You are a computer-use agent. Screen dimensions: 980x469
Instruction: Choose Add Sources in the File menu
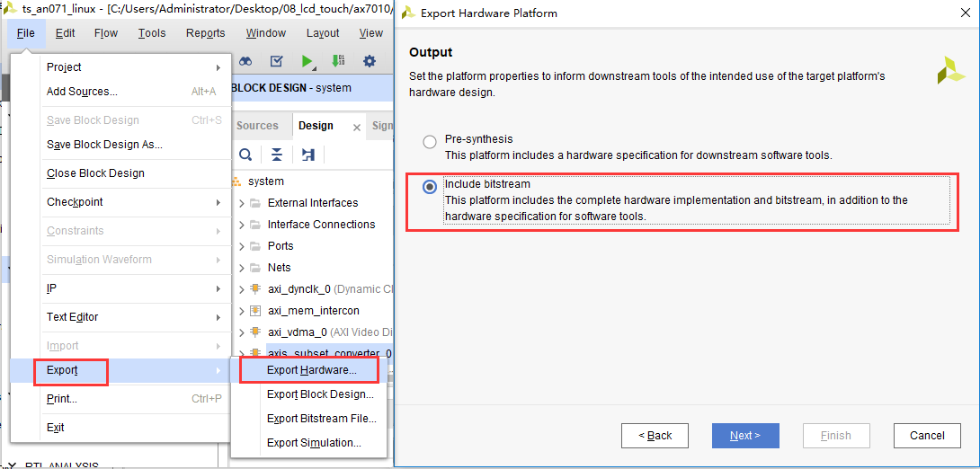coord(120,92)
